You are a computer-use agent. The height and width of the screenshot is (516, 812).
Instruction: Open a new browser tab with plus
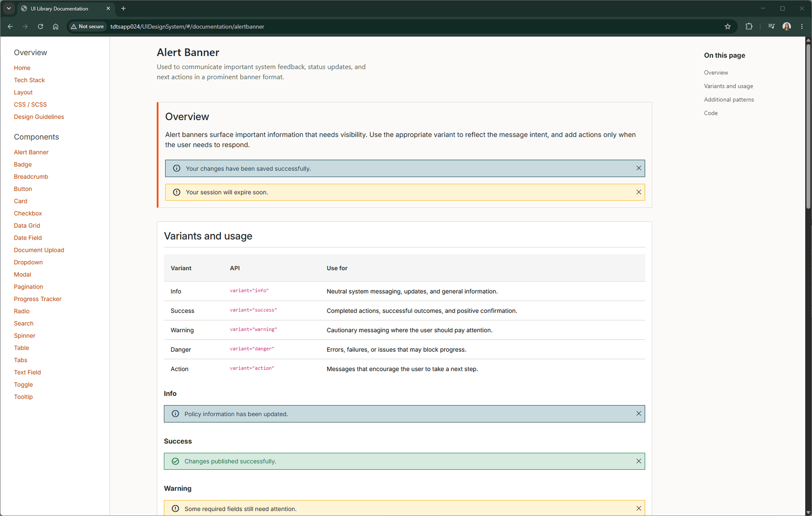pos(124,8)
